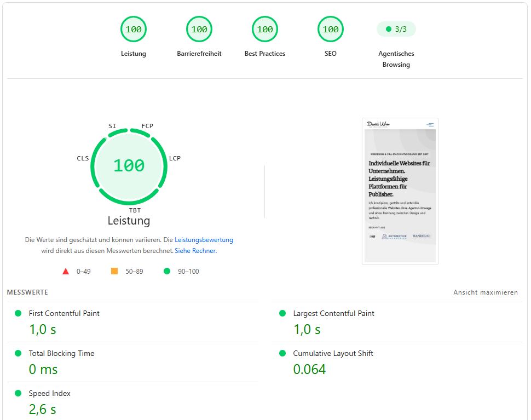Click the green circle 90–100 legend icon
This screenshot has width=531, height=420.
click(167, 271)
